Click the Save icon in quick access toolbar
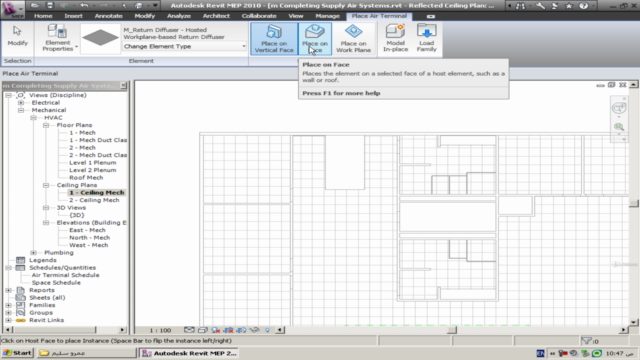The height and width of the screenshot is (360, 640). click(x=49, y=5)
